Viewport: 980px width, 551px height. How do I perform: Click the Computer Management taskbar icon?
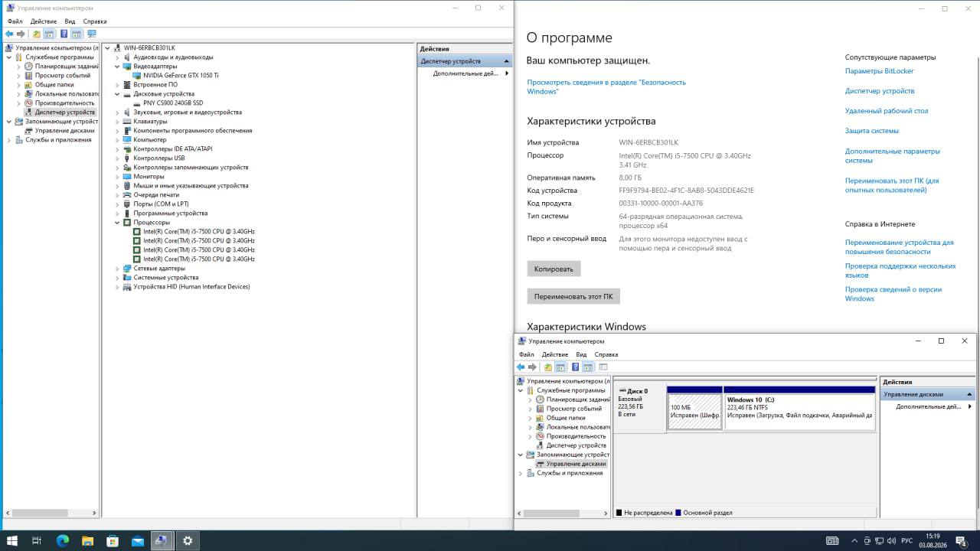click(x=162, y=540)
